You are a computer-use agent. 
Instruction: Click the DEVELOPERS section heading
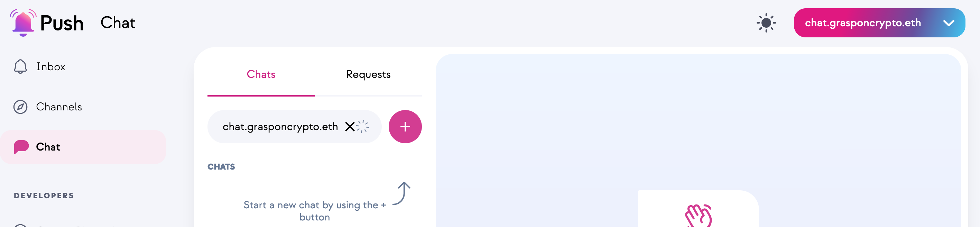pos(44,196)
